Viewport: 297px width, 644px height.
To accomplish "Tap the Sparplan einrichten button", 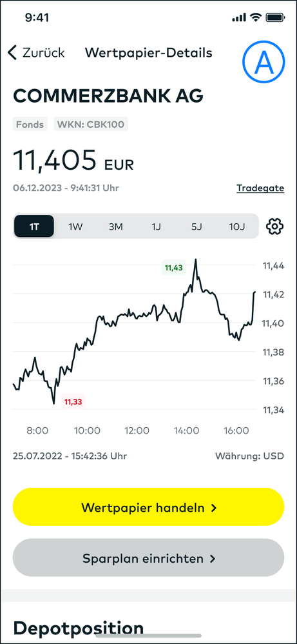I will [x=148, y=558].
